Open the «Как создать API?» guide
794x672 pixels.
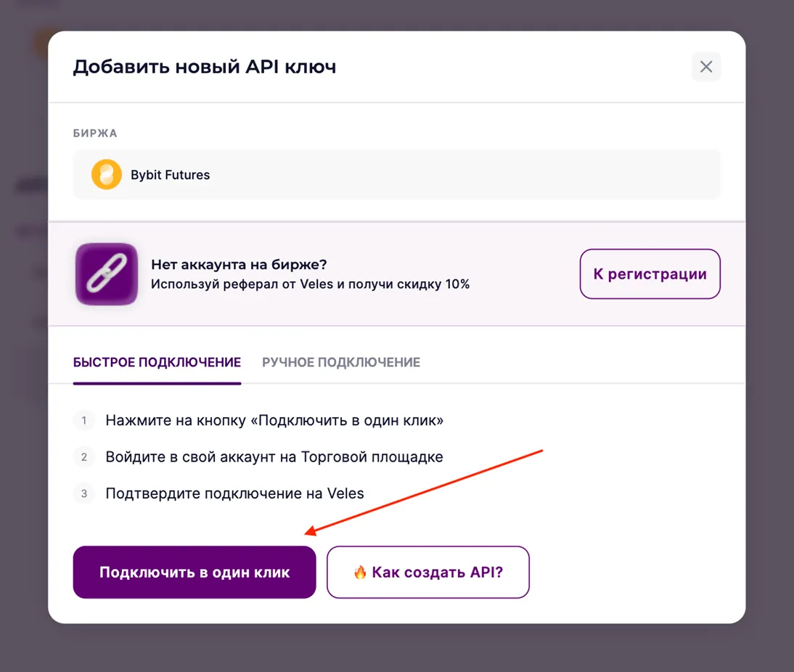[428, 572]
